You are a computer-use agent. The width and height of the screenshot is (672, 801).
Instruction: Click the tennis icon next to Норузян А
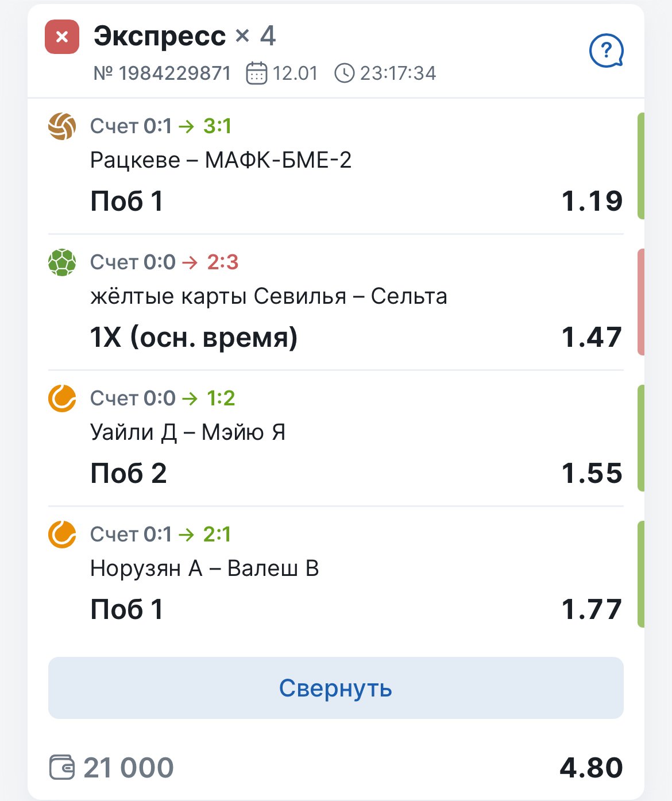(x=62, y=535)
